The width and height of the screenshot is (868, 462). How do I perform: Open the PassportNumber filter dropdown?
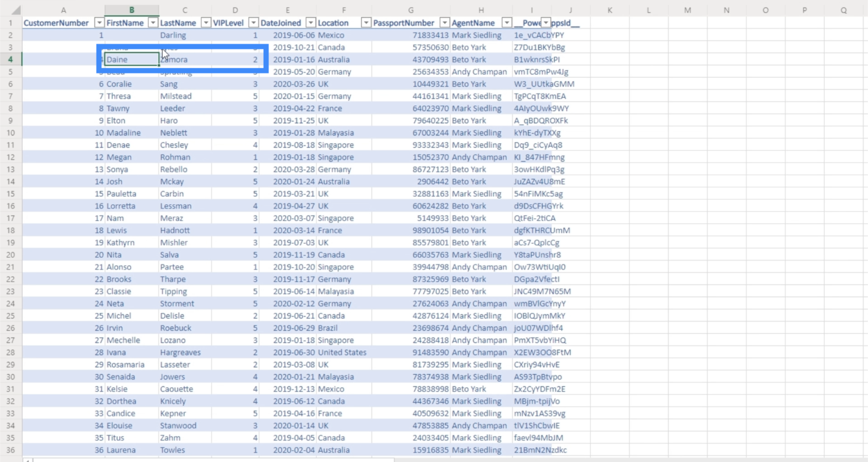(444, 23)
